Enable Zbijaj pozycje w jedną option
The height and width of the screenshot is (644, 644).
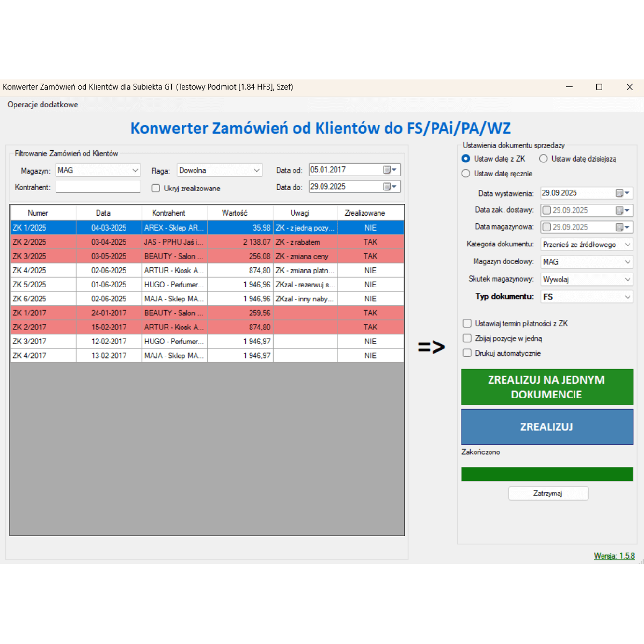[467, 339]
